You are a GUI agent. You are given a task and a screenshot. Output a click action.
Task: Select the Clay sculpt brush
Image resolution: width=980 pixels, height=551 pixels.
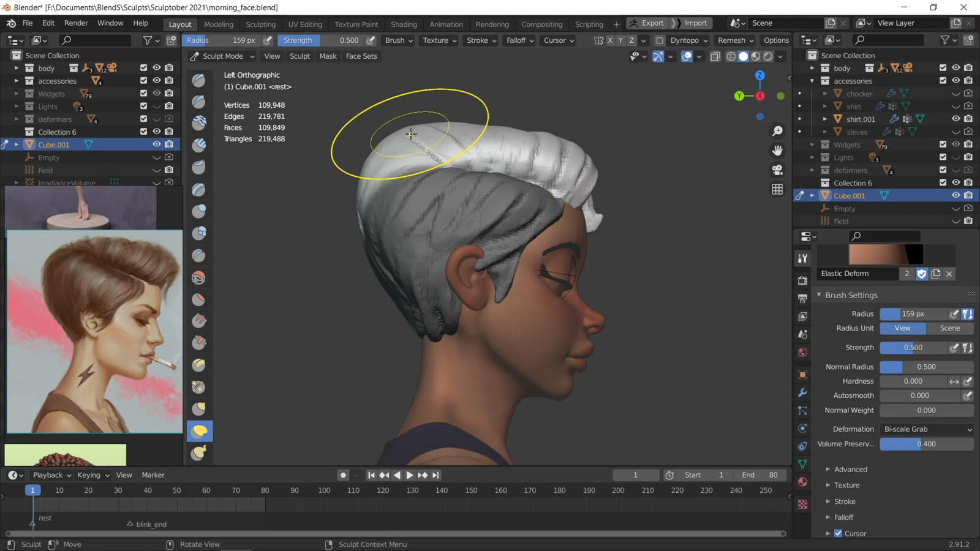pyautogui.click(x=199, y=124)
